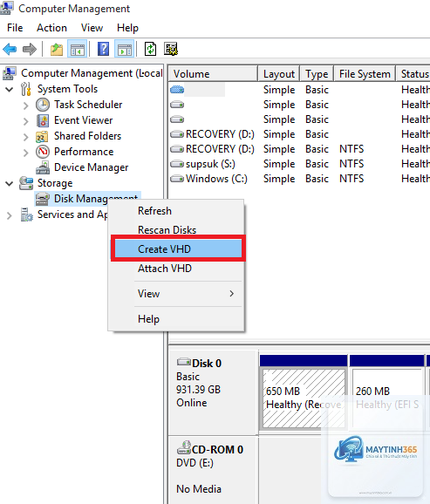Viewport: 430px width, 504px height.
Task: Click the Disk Management drive icon
Action: [x=42, y=199]
